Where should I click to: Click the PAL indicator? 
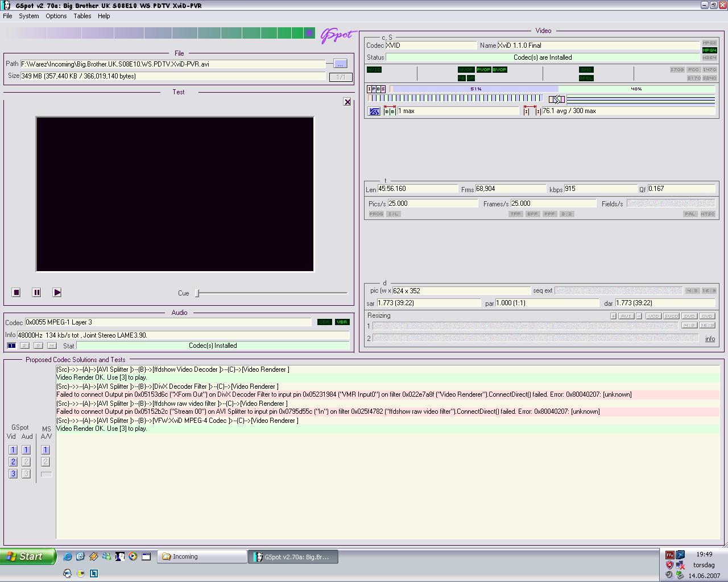click(x=690, y=214)
